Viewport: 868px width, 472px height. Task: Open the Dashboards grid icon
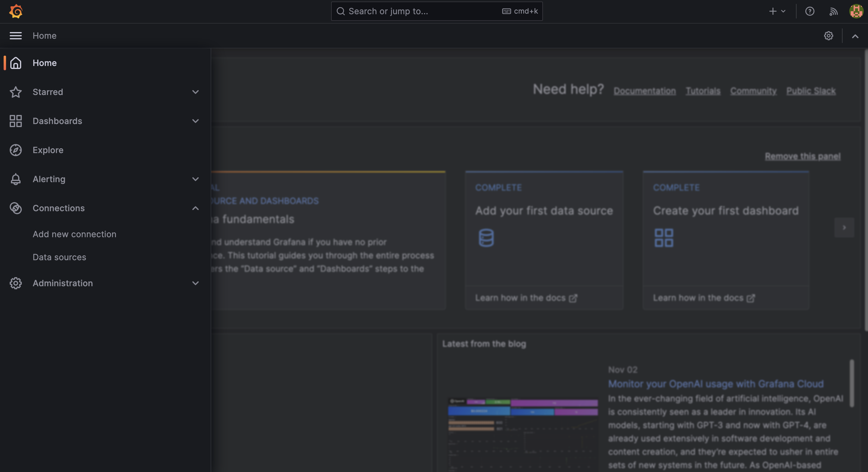pyautogui.click(x=15, y=121)
